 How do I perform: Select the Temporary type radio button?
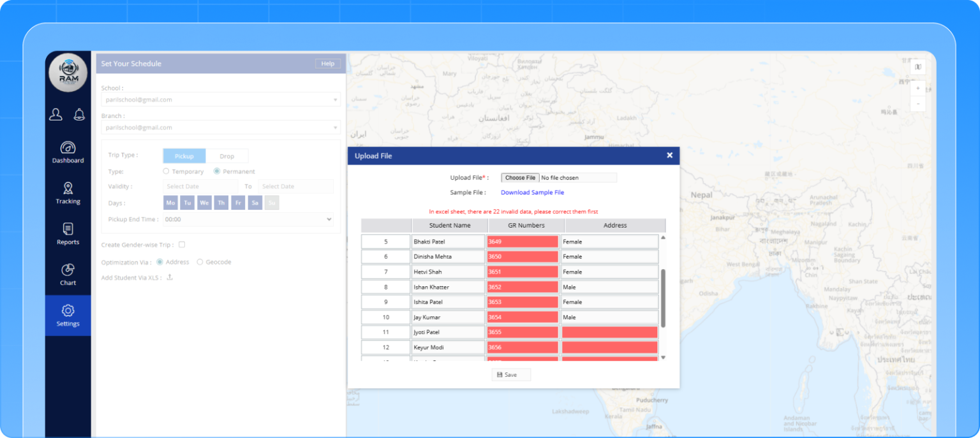pyautogui.click(x=166, y=172)
